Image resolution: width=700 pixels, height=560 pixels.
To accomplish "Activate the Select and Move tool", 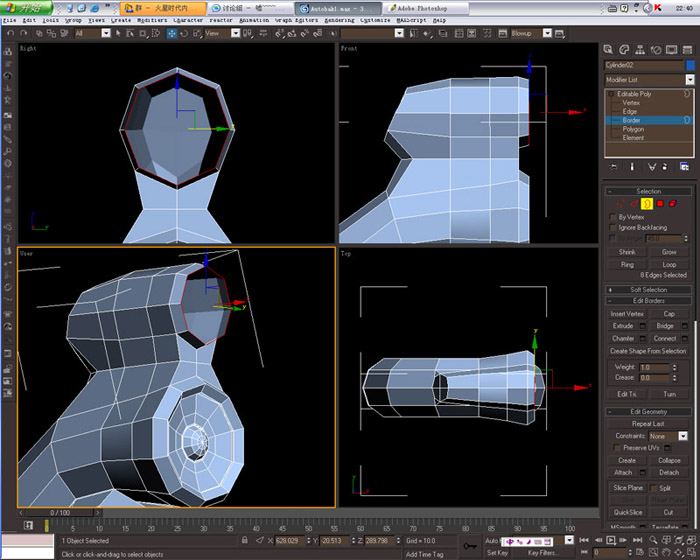I will (x=171, y=33).
